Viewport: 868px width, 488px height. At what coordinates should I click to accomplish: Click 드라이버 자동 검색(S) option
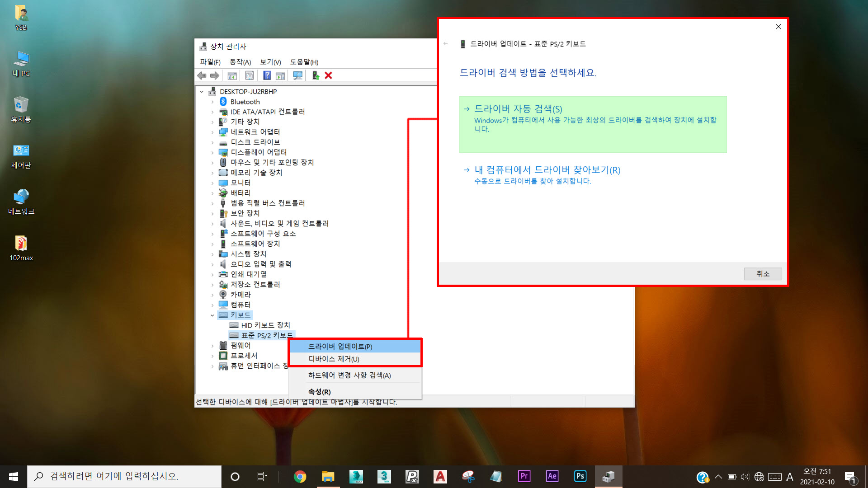click(x=518, y=109)
